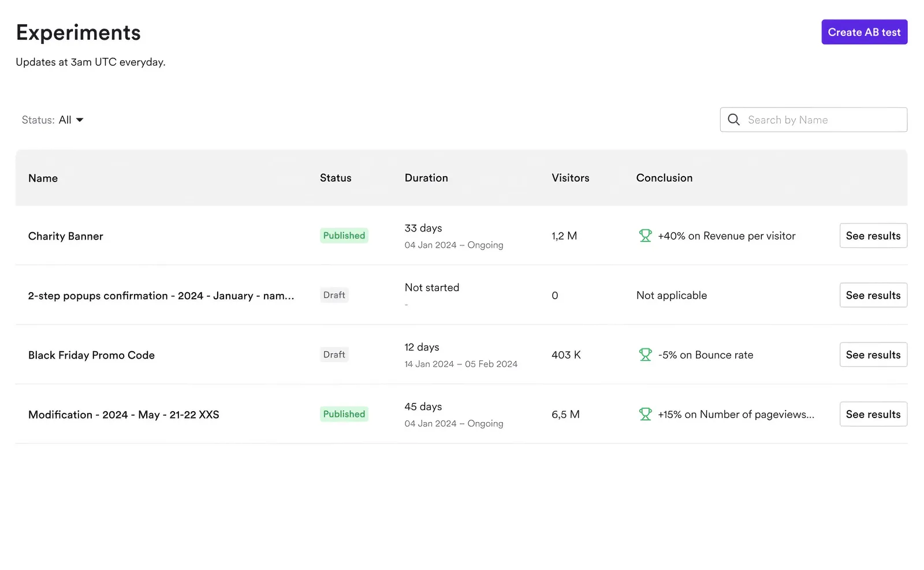The height and width of the screenshot is (570, 924).
Task: Click the Status column header
Action: (336, 178)
